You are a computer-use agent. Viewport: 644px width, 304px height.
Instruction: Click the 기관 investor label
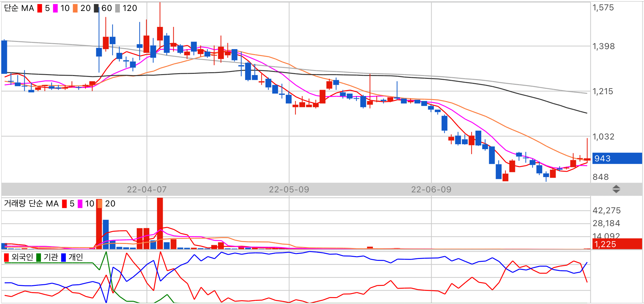(51, 257)
